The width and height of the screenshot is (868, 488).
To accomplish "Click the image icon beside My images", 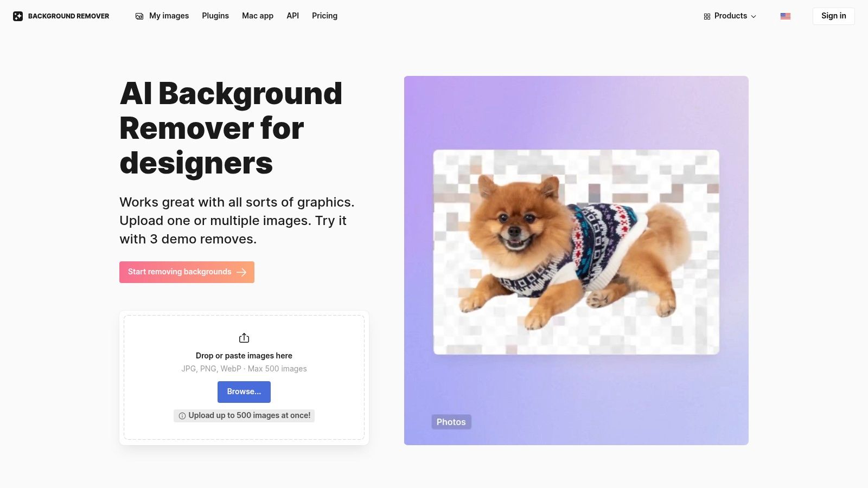I will [x=139, y=16].
